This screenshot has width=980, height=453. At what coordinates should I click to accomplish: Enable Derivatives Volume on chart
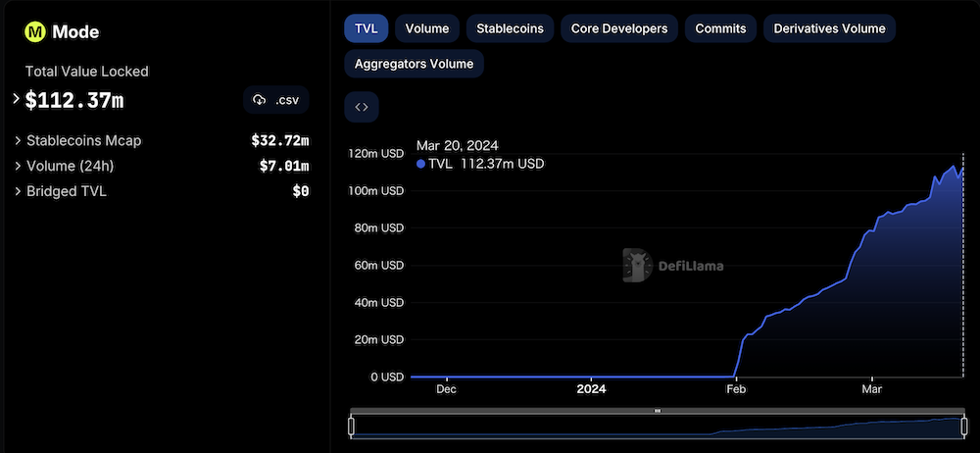829,28
